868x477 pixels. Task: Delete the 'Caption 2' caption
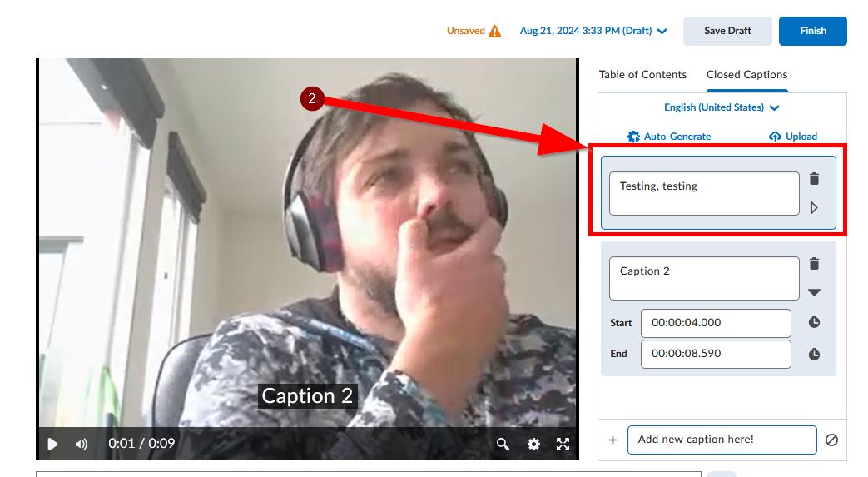click(x=814, y=264)
